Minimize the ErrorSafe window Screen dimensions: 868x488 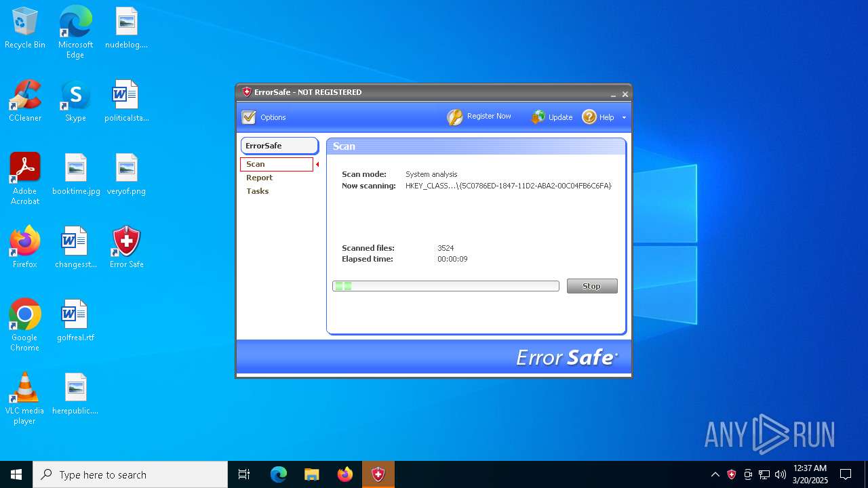coord(613,94)
